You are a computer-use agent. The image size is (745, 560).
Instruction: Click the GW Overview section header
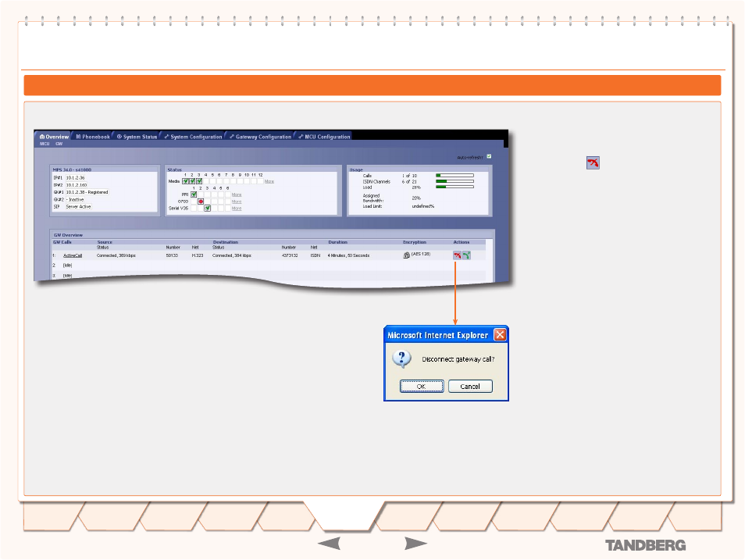[68, 235]
